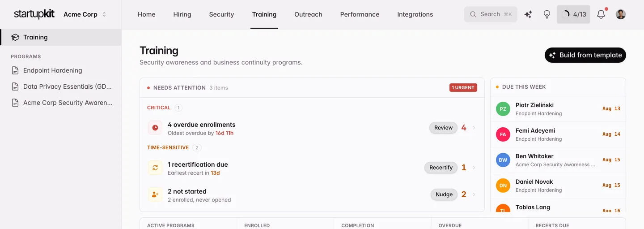Open the 4/13 progress indicator
The width and height of the screenshot is (644, 229).
pos(574,14)
